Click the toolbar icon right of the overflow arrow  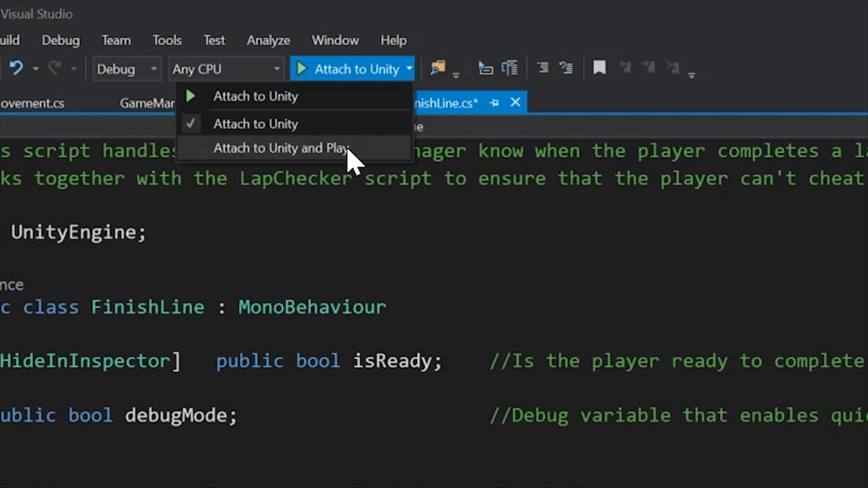486,68
